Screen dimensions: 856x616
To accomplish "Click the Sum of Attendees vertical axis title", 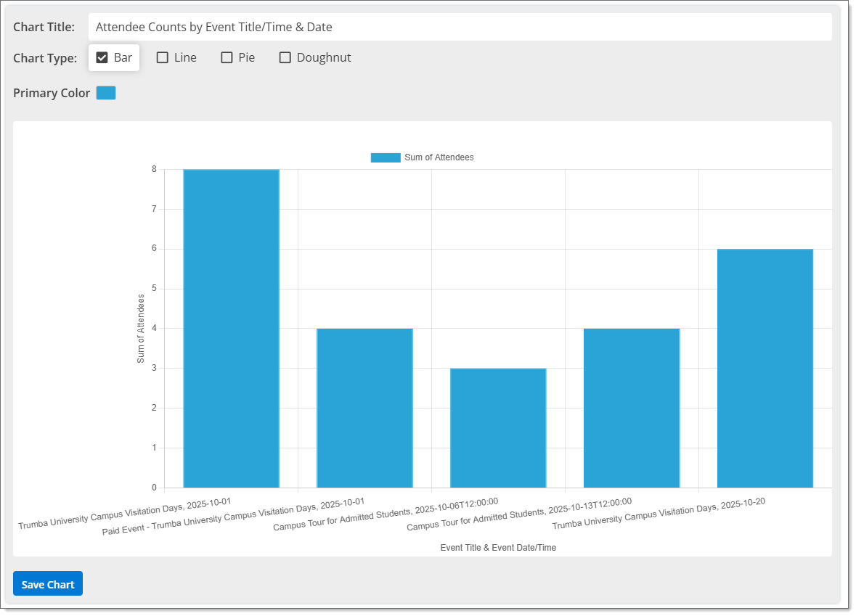I will pyautogui.click(x=142, y=329).
